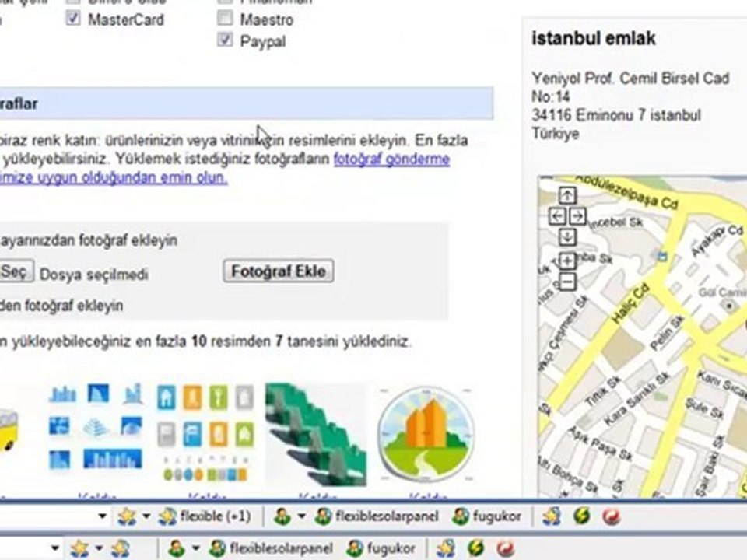Pan the map up with arrow control
The image size is (747, 560).
[x=567, y=194]
